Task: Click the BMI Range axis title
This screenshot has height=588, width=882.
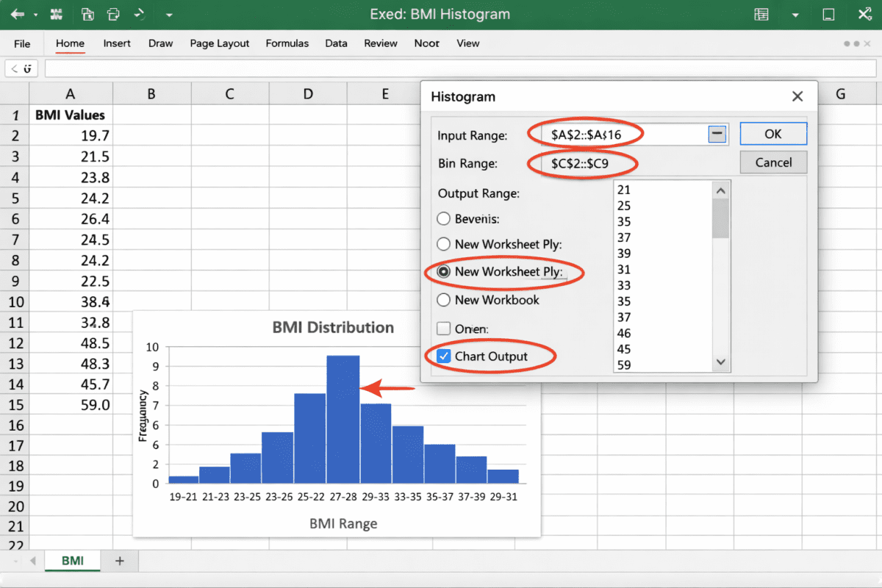Action: 343,523
